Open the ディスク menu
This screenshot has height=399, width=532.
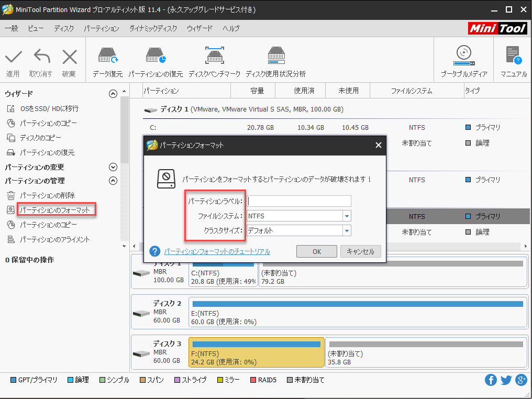pos(64,28)
